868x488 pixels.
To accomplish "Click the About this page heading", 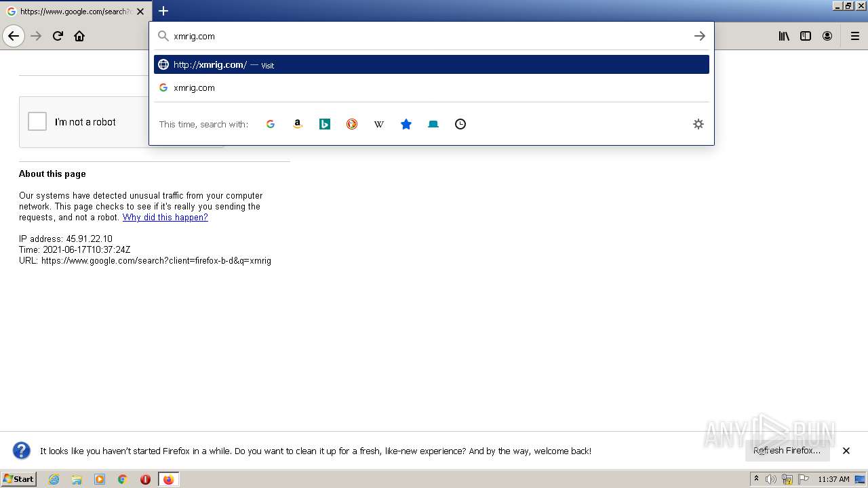I will 52,174.
